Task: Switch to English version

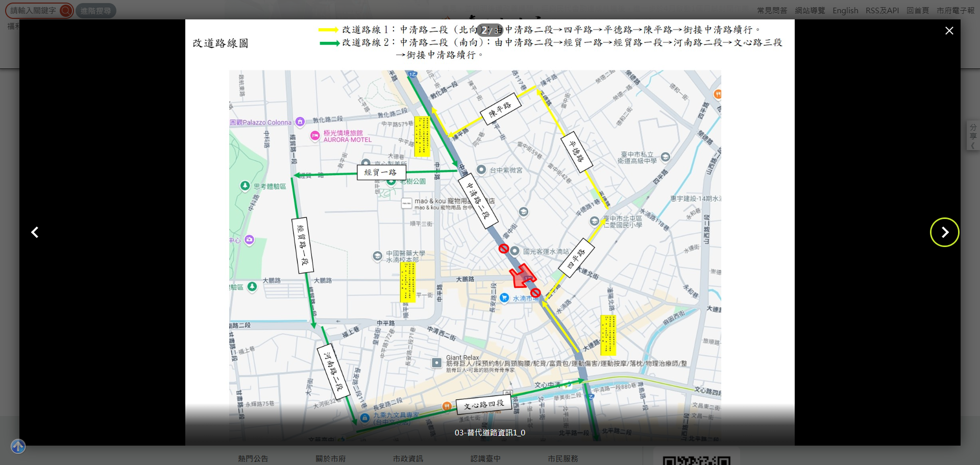Action: [845, 10]
